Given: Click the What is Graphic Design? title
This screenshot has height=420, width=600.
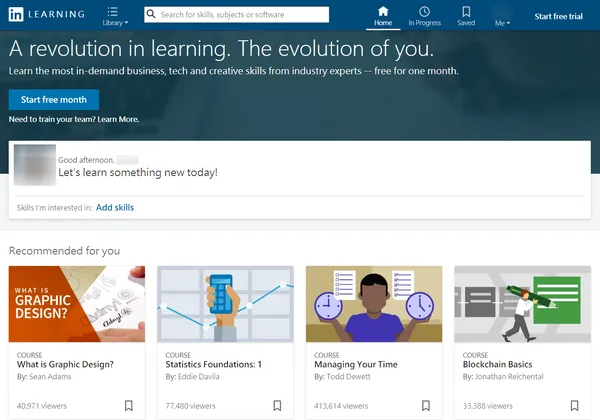Looking at the screenshot, I should [65, 365].
